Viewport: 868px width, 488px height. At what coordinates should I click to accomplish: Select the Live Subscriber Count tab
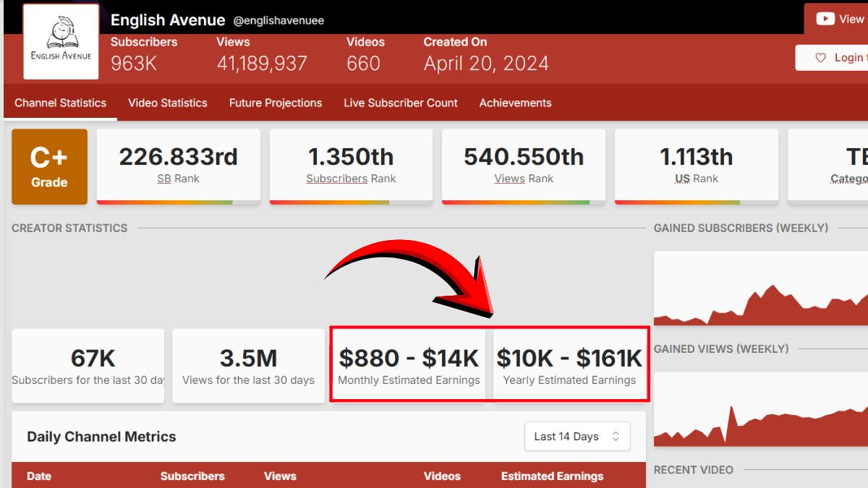click(400, 103)
